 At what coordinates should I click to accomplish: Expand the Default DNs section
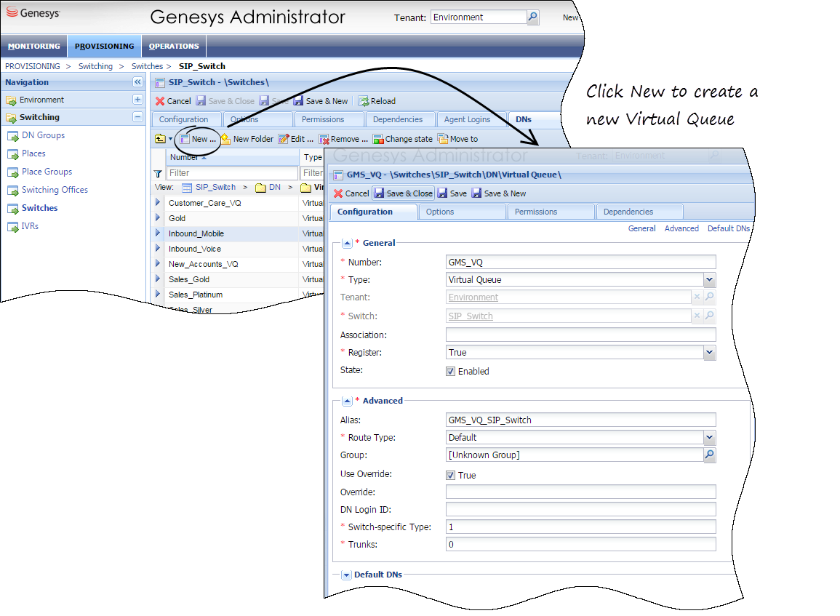[x=346, y=575]
